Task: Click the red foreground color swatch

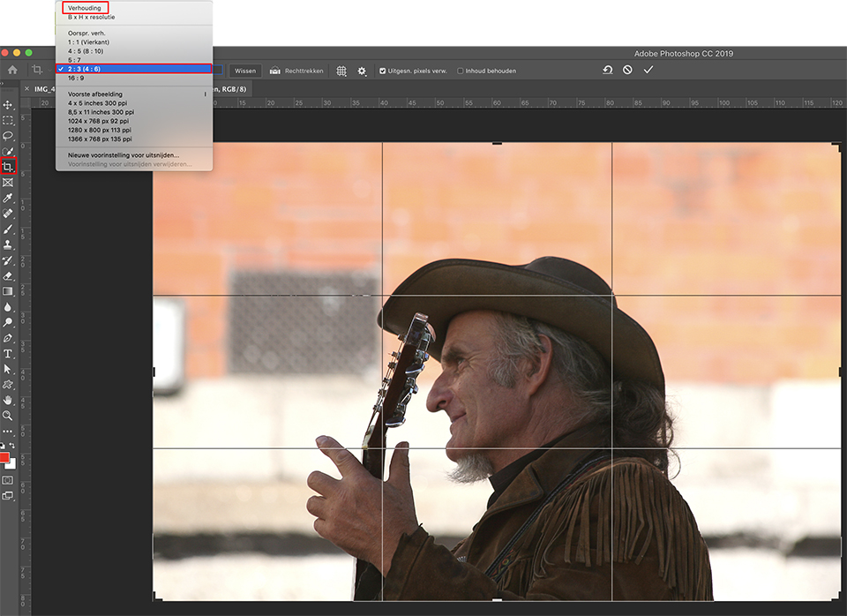Action: point(4,458)
